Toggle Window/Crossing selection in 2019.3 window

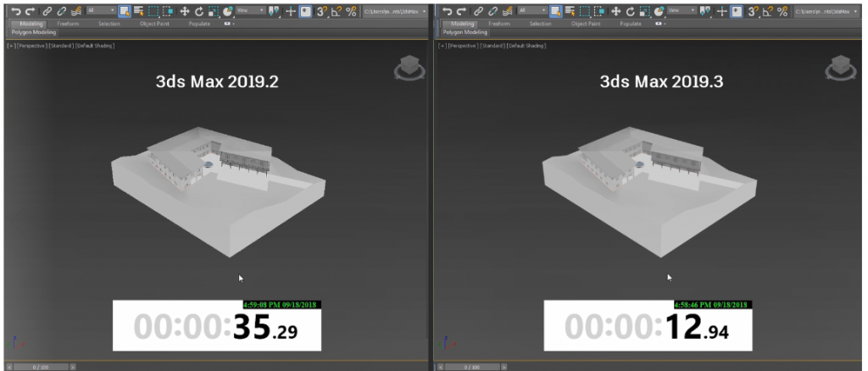(599, 11)
